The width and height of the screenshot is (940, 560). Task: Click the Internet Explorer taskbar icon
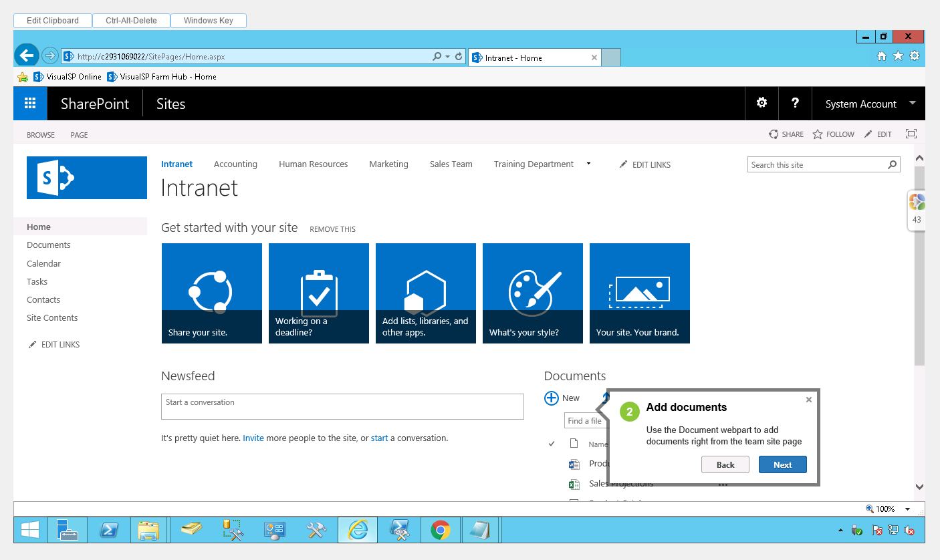(358, 531)
